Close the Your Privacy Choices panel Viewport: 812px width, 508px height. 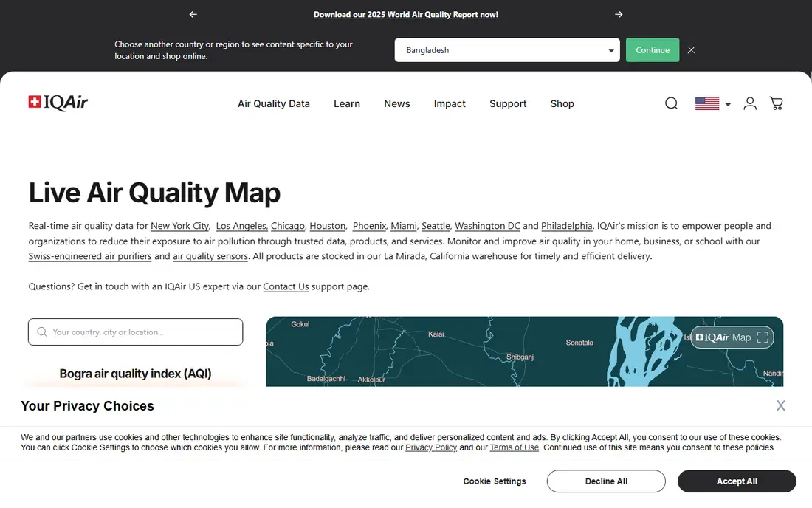781,406
